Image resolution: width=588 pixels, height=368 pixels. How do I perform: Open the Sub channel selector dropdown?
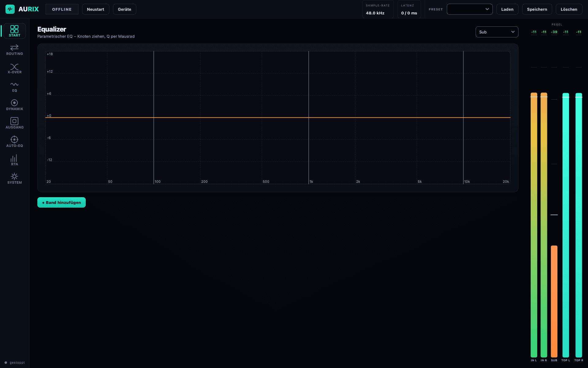[497, 32]
